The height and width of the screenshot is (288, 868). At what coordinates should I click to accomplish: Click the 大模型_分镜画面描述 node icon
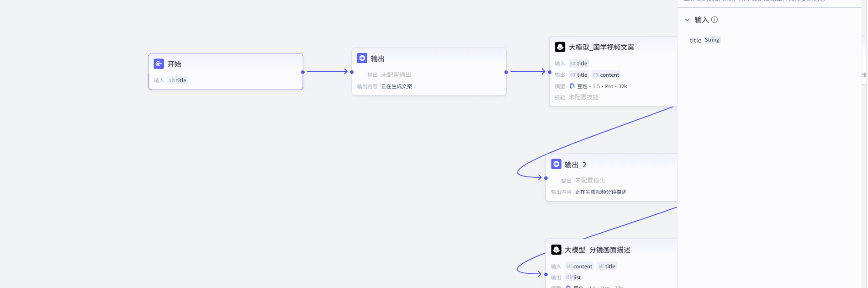(556, 250)
